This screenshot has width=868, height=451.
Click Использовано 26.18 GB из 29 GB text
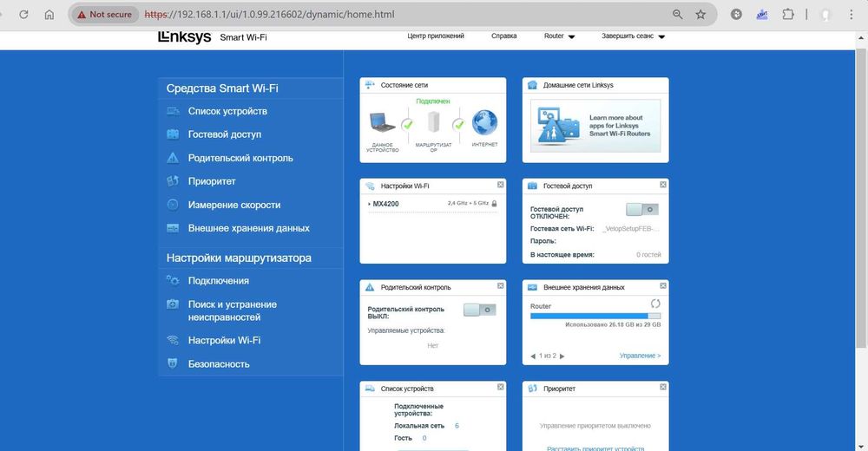point(613,325)
